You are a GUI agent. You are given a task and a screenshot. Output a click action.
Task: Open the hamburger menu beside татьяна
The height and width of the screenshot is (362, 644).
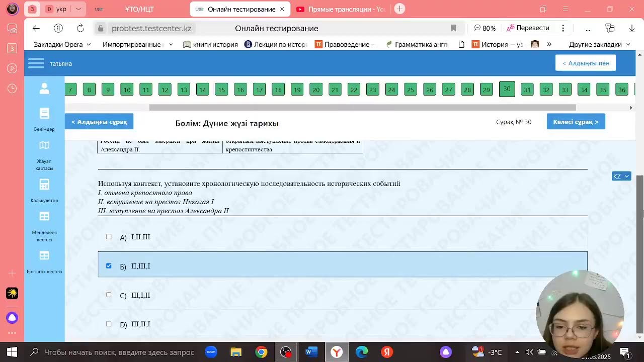pos(36,63)
